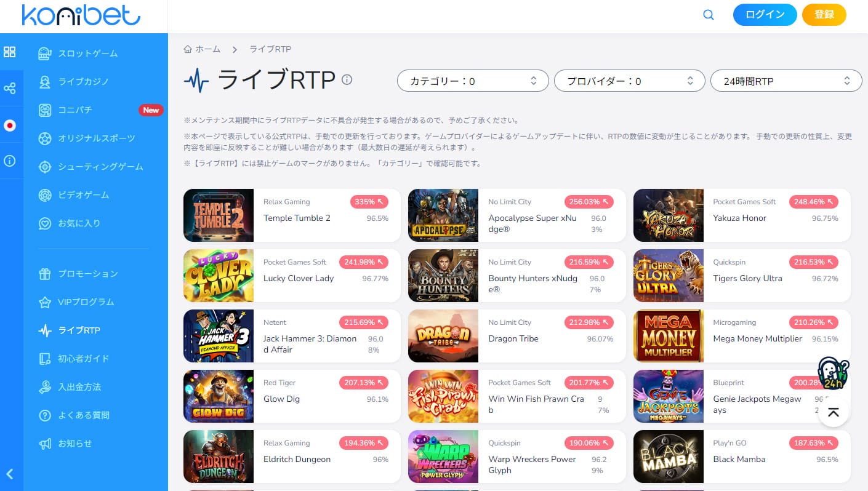Open the Lucky Clover Lady game thumbnail
868x491 pixels.
pos(219,276)
